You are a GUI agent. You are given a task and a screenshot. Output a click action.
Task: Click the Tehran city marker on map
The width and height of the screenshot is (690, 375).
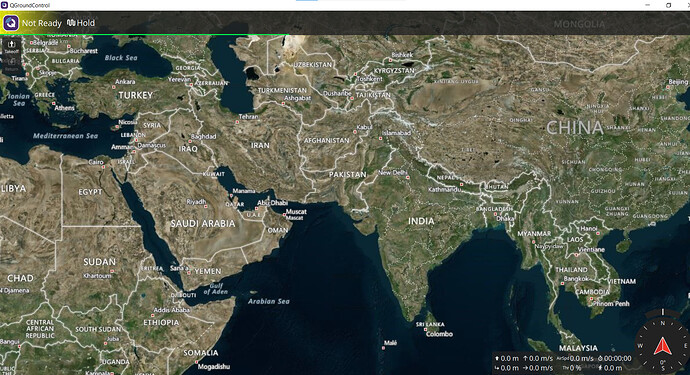click(x=238, y=122)
